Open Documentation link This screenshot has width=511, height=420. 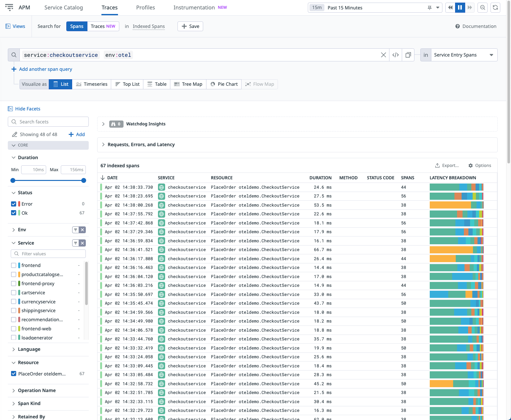[x=476, y=26]
